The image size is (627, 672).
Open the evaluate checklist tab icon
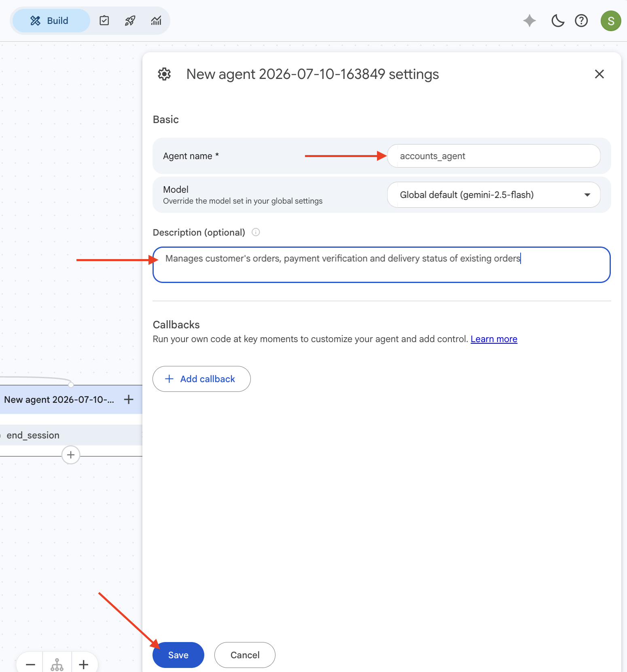click(104, 21)
